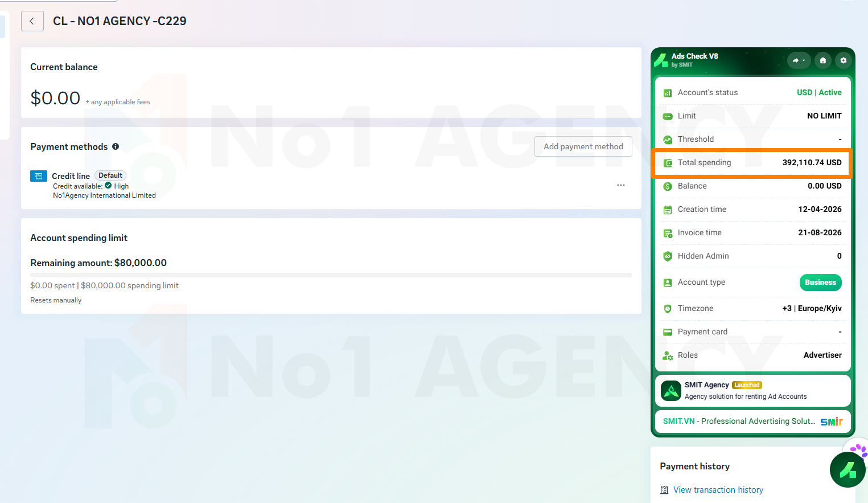The width and height of the screenshot is (868, 503).
Task: Click the Remaining amount: $80,000.00 text
Action: tap(98, 263)
